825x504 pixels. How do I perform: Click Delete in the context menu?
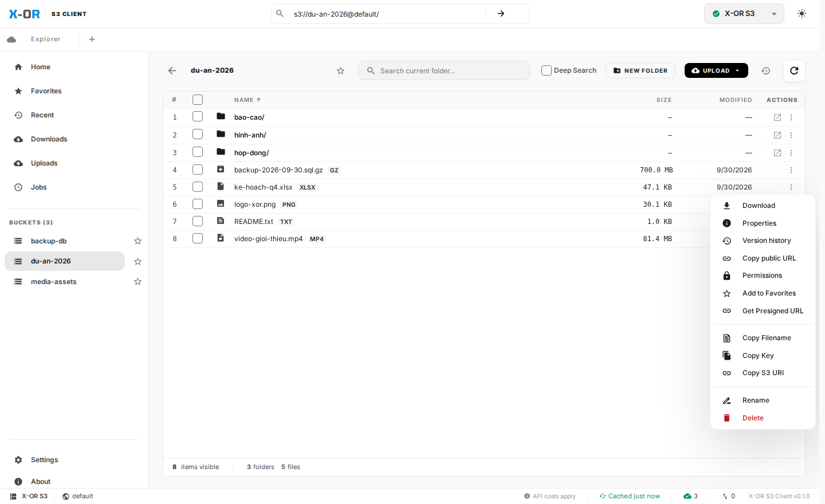pos(763,418)
